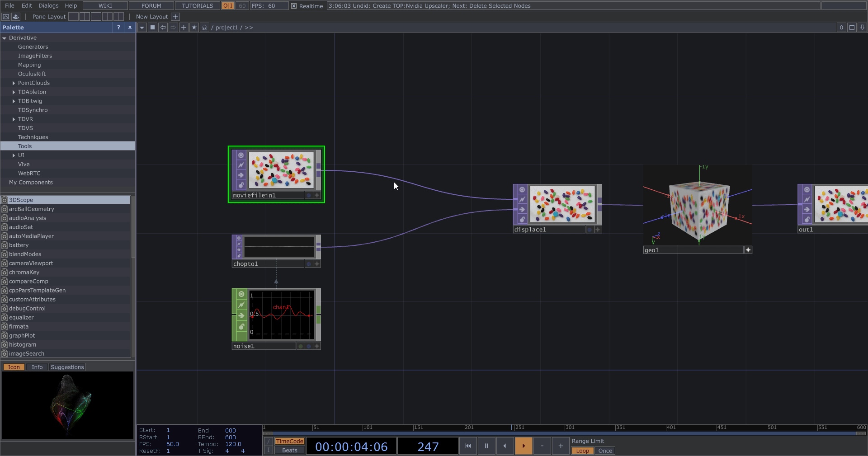Viewport: 868px width, 456px height.
Task: Uncheck the Realtime checkbox
Action: coord(294,6)
